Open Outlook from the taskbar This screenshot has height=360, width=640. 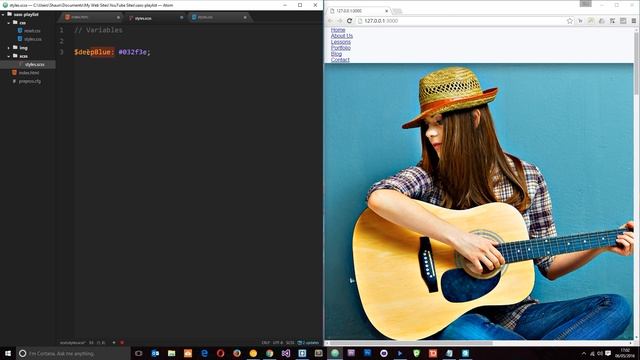point(155,353)
